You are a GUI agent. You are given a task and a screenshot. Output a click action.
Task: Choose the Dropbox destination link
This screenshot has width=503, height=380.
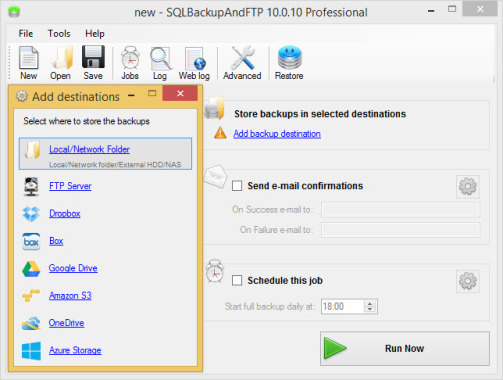point(65,214)
